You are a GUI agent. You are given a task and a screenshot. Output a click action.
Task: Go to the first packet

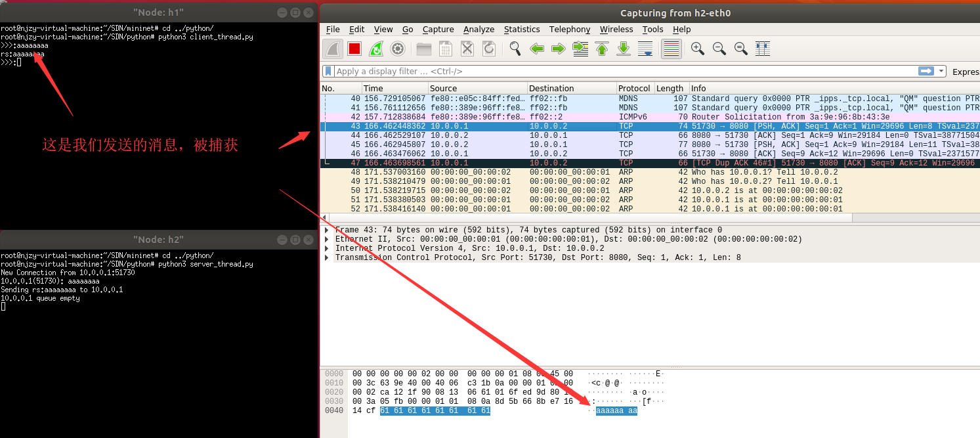[602, 49]
